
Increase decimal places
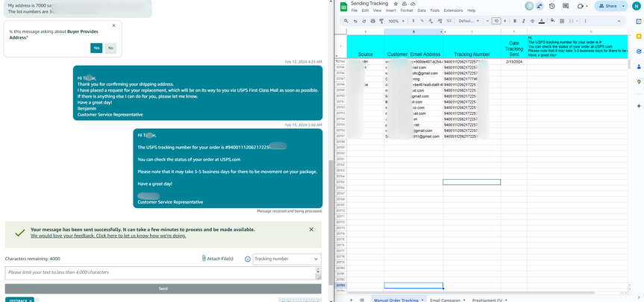pos(440,21)
